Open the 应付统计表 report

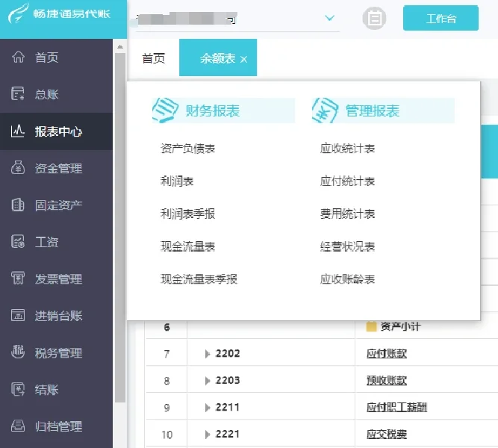tap(347, 181)
